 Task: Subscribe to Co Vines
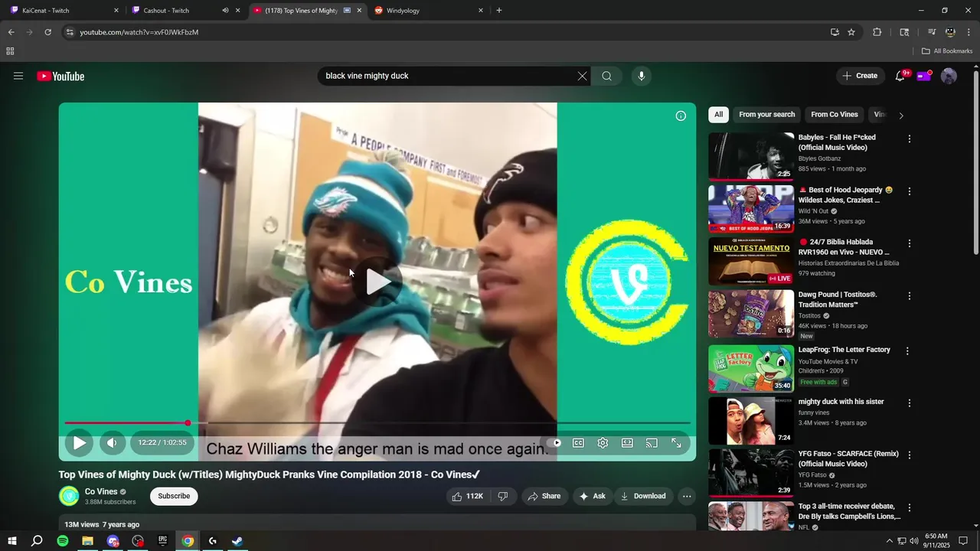[x=174, y=496]
